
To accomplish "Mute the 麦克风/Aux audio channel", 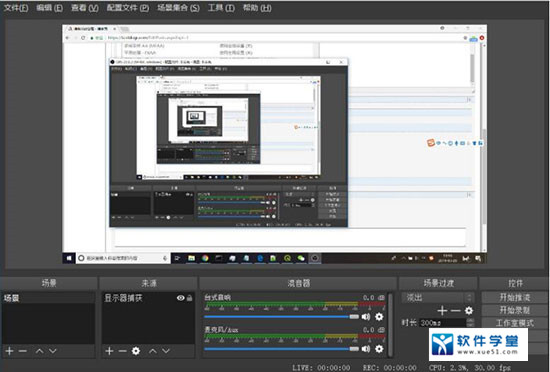I will tap(366, 349).
